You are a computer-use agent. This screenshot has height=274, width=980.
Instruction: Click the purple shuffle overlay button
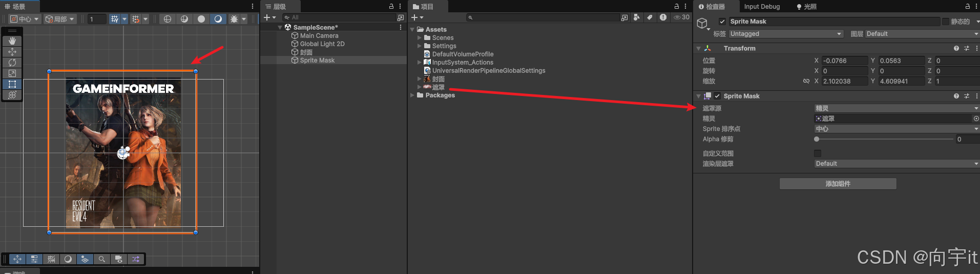[x=136, y=259]
